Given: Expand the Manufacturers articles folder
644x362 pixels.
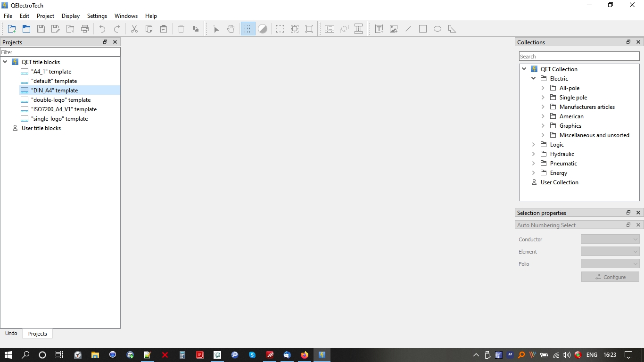Looking at the screenshot, I should point(543,107).
